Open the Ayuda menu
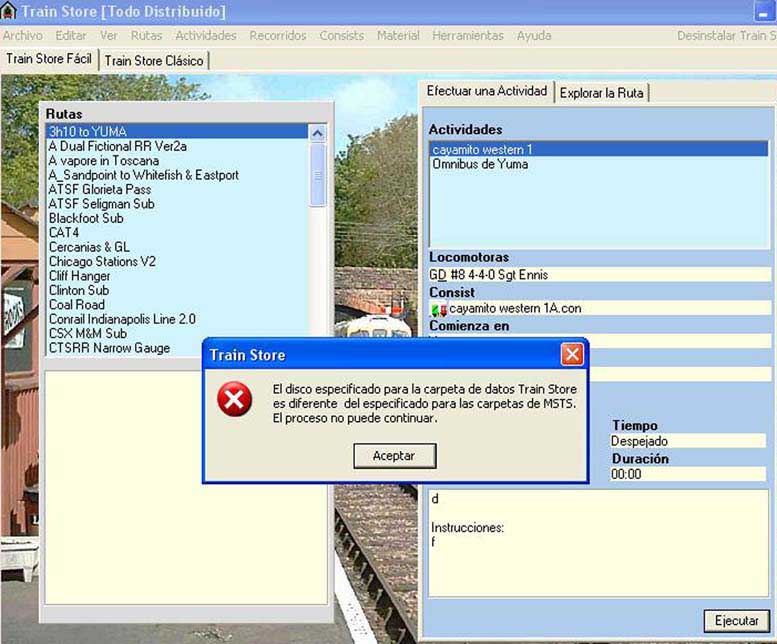777x644 pixels. tap(534, 36)
